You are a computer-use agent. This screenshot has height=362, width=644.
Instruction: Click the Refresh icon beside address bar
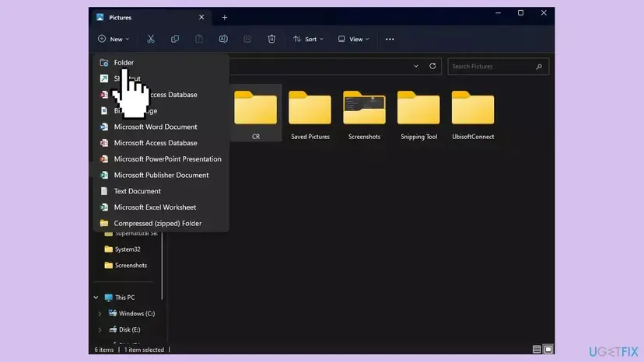point(432,66)
